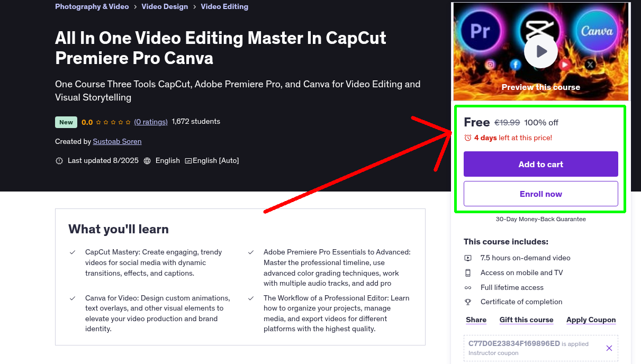View the (0 ratings) link
The image size is (641, 364).
point(151,122)
